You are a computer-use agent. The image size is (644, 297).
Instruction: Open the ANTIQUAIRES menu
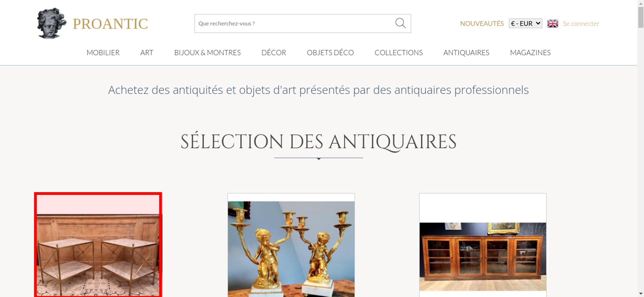466,52
